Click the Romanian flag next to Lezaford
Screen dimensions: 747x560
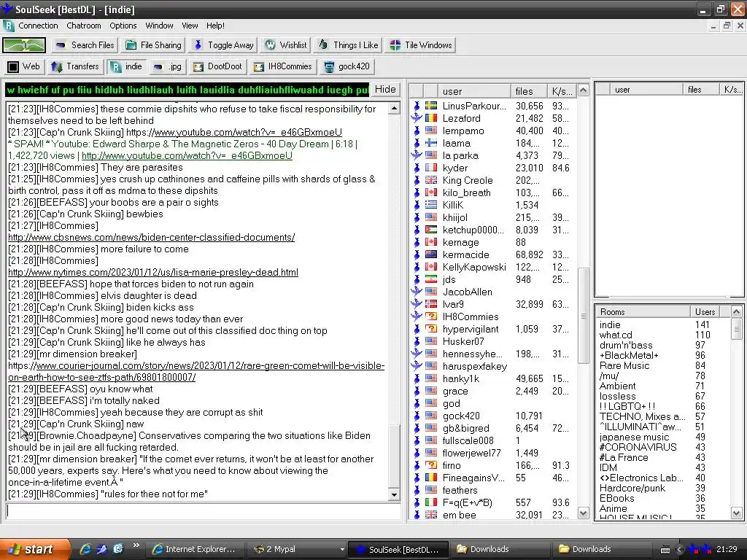click(430, 118)
